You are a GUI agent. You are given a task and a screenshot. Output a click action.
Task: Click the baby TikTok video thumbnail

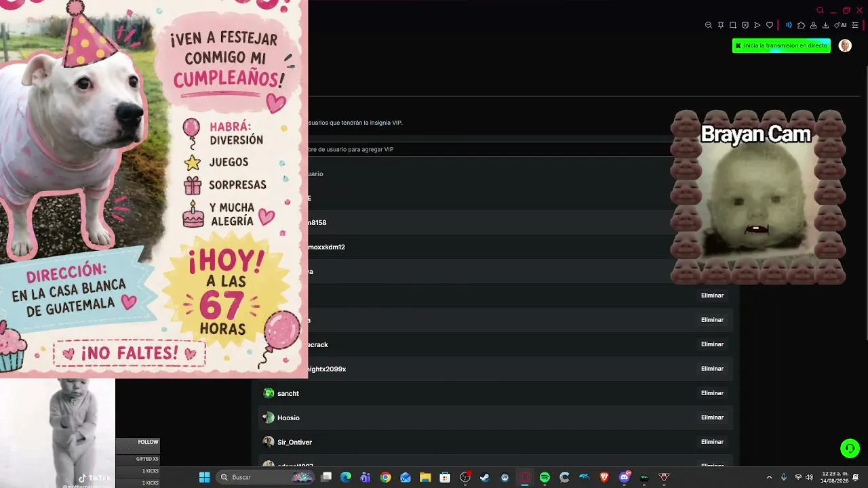click(58, 433)
